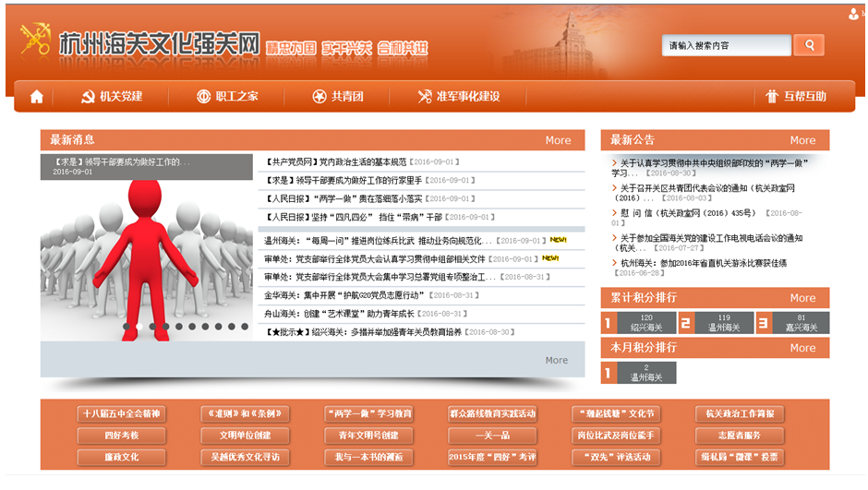This screenshot has width=868, height=490.
Task: Click the search input field
Action: [x=727, y=45]
